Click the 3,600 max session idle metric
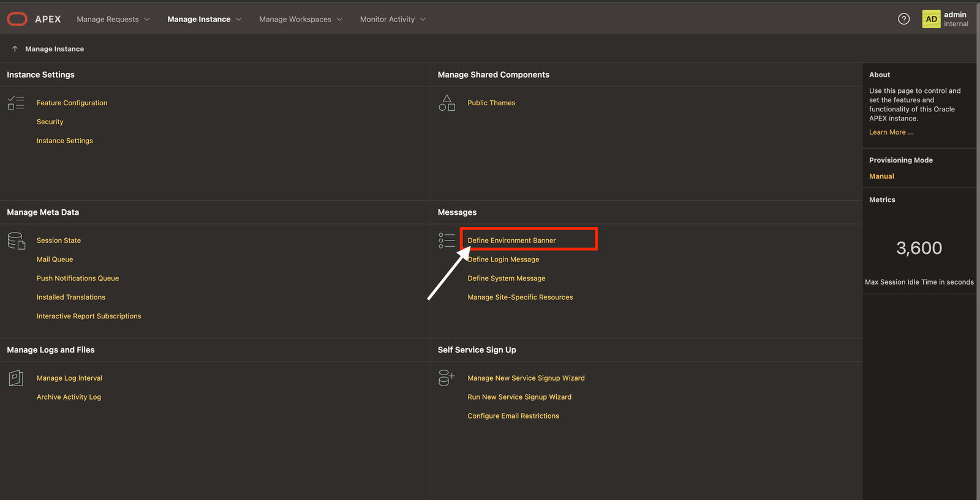Image resolution: width=980 pixels, height=500 pixels. (919, 248)
